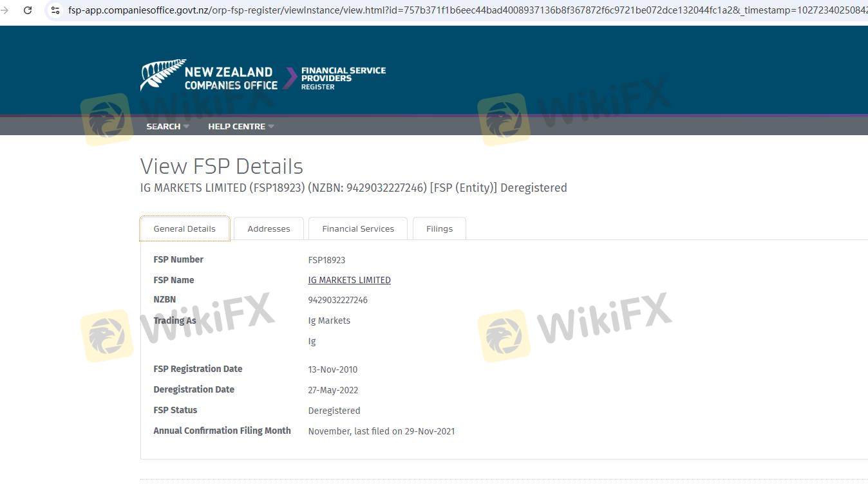Follow the IG MARKETS LIMITED link

coord(349,280)
